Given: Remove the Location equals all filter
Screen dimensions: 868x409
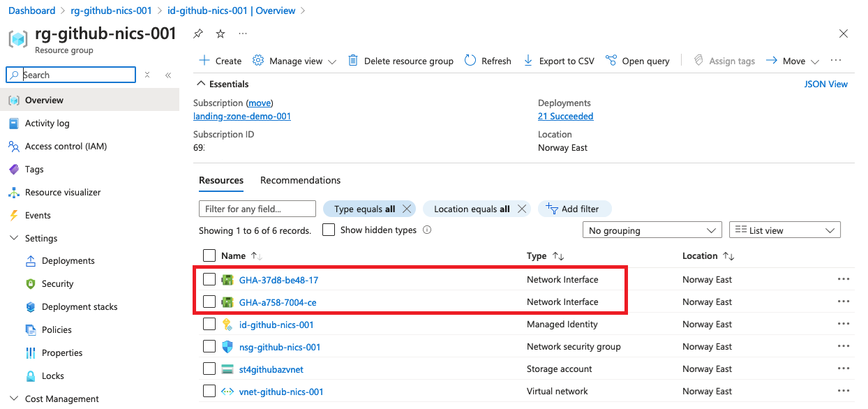Looking at the screenshot, I should click(522, 209).
